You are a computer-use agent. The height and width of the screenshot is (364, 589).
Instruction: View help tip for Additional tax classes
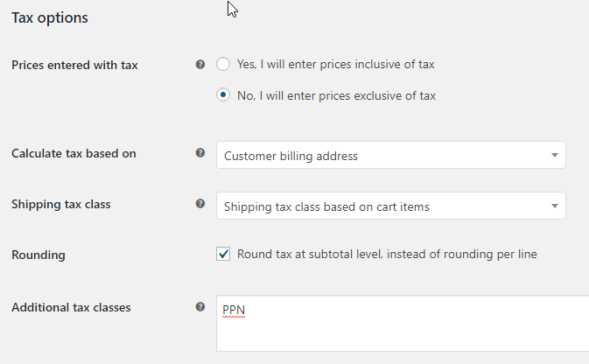[x=200, y=307]
